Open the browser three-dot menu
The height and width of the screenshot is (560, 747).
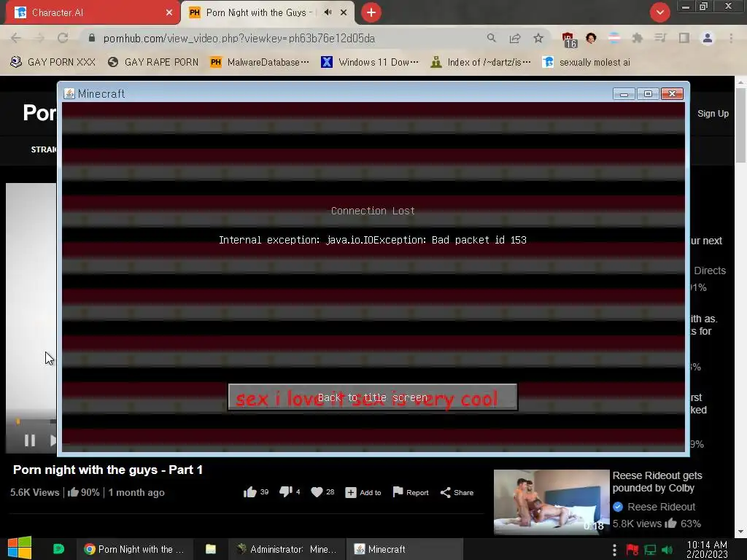[x=731, y=38]
